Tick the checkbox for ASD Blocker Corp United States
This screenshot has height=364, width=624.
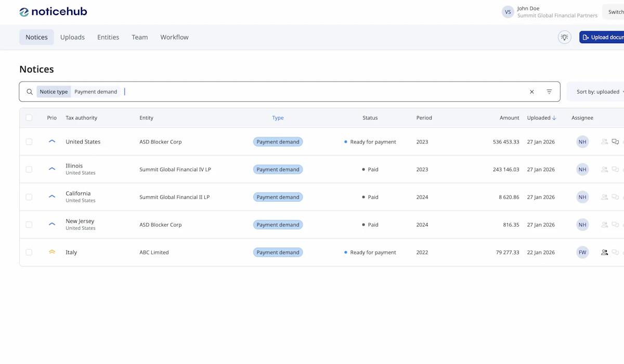pos(29,142)
